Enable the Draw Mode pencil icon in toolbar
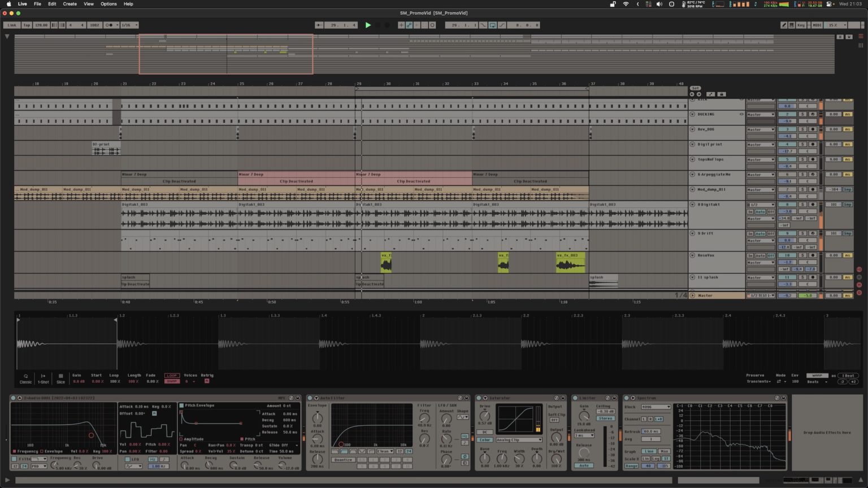Screen dimensions: 868x488 coord(784,25)
